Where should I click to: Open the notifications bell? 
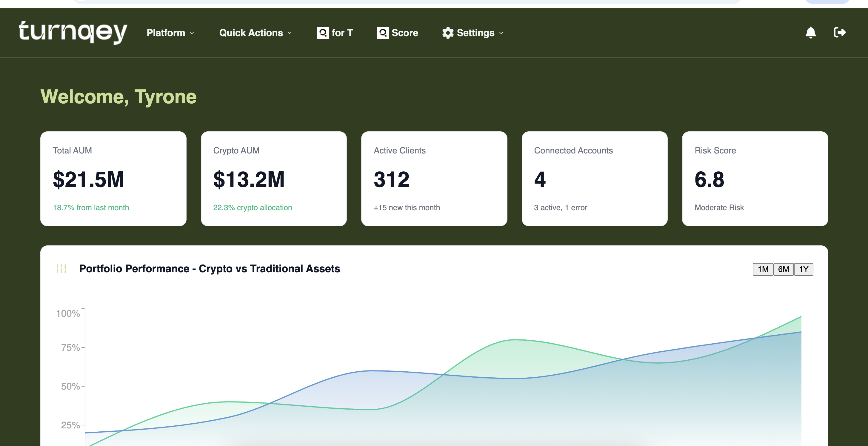pos(810,33)
